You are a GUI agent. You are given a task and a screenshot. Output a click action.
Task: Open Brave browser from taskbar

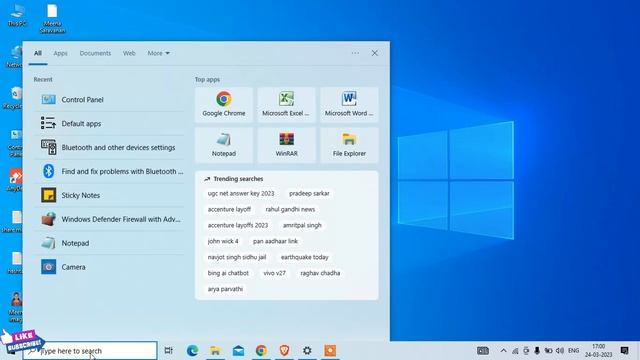(284, 350)
